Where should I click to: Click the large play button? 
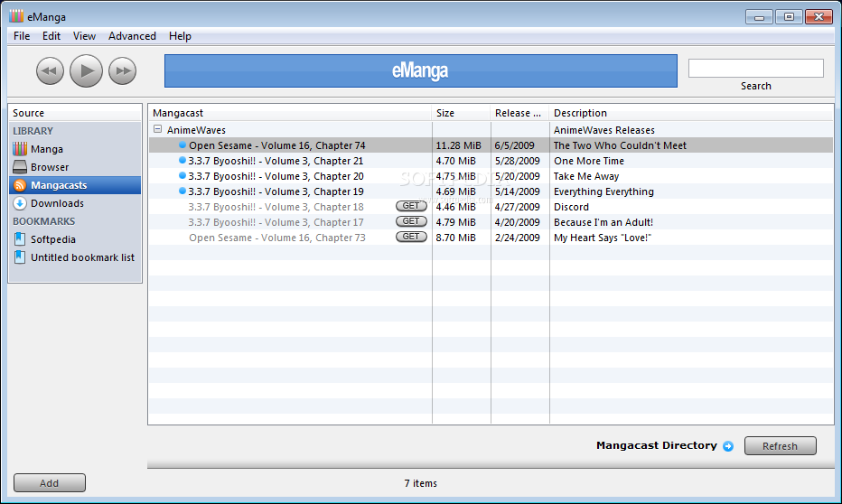[86, 70]
